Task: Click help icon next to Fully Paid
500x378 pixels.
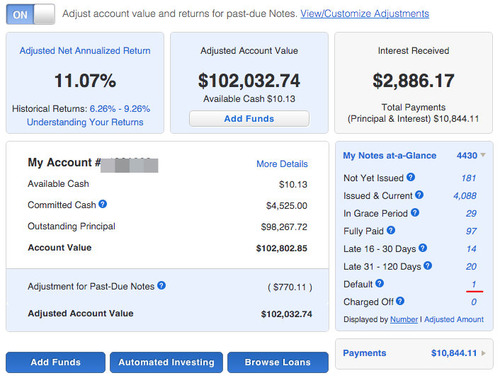Action: click(391, 230)
